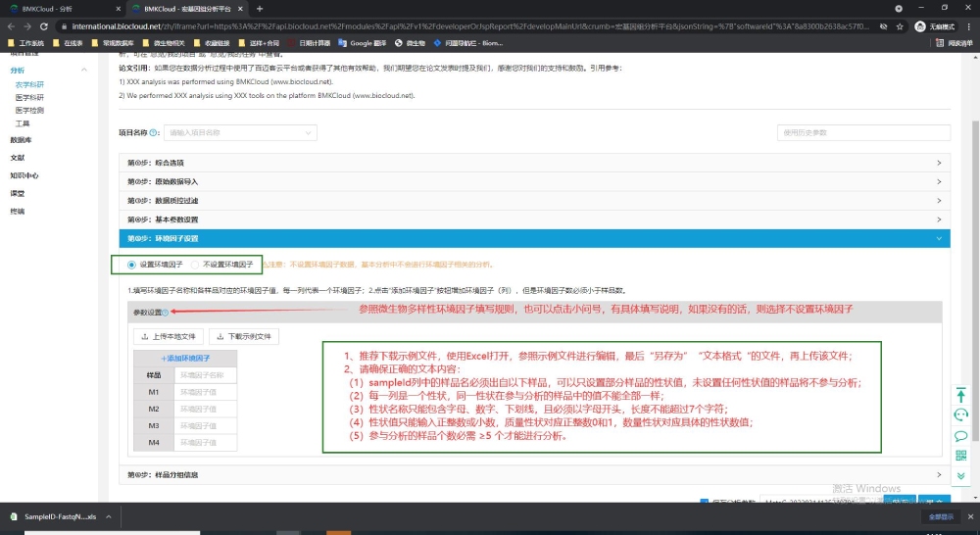Click help icon beside 参数设置

tap(165, 313)
